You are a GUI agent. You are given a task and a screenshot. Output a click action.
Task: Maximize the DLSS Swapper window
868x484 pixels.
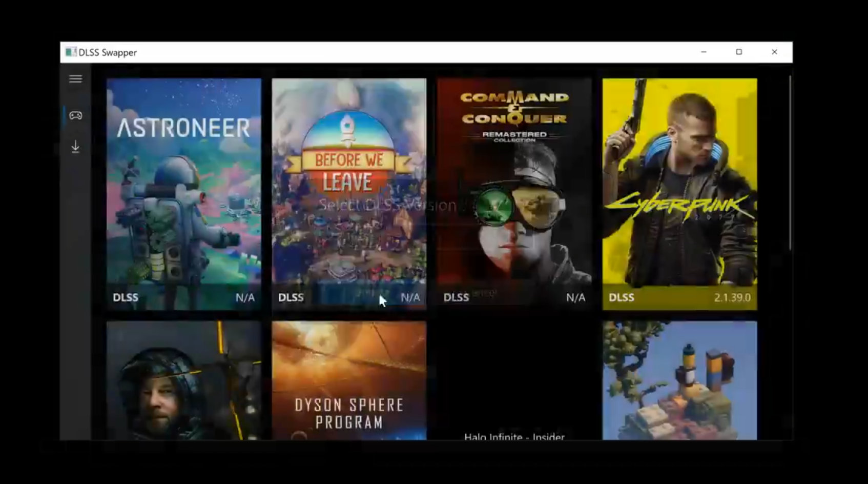[739, 52]
